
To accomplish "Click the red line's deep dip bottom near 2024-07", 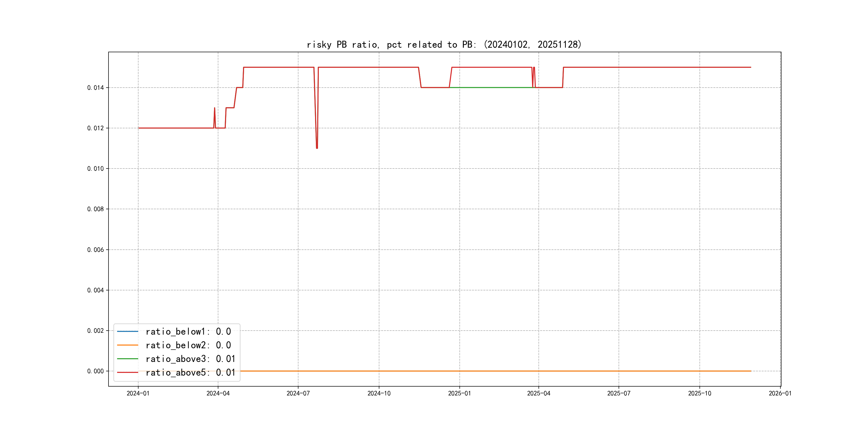I will (317, 148).
